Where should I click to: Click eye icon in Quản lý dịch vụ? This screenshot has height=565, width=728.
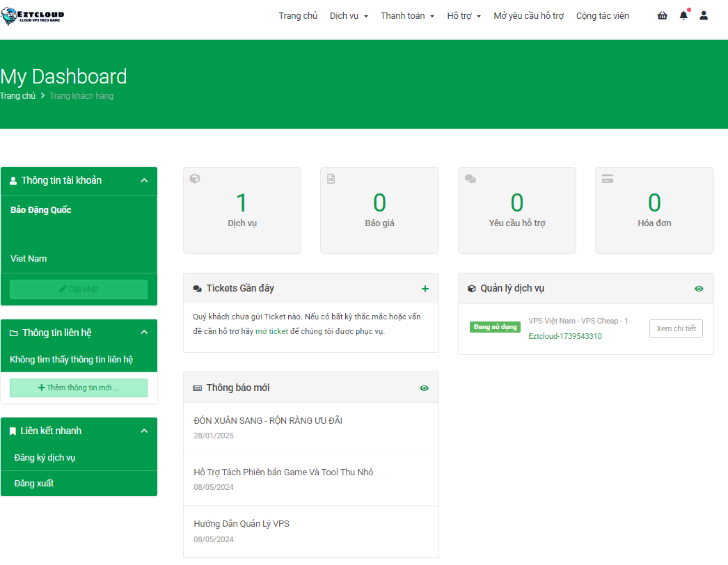(x=699, y=289)
